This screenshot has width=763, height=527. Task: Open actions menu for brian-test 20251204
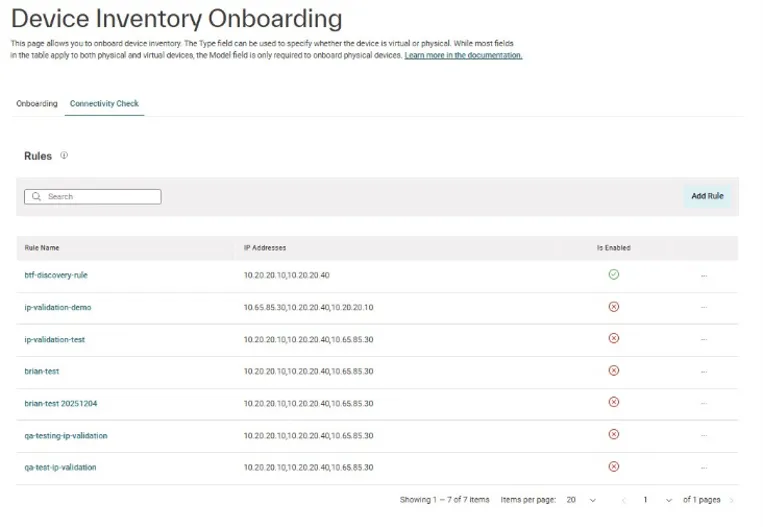[704, 403]
